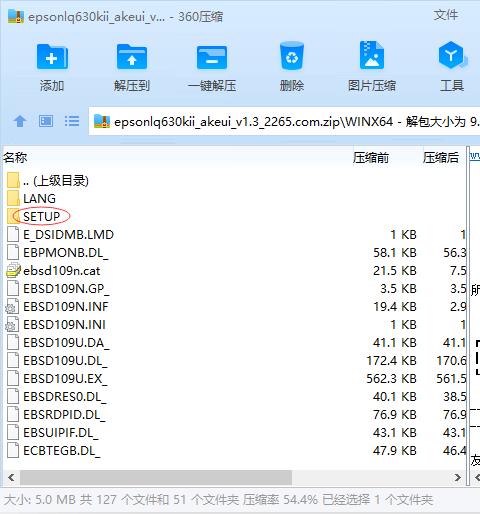Click the EBSD109N.INI gear file icon
This screenshot has width=480, height=514.
tap(13, 324)
